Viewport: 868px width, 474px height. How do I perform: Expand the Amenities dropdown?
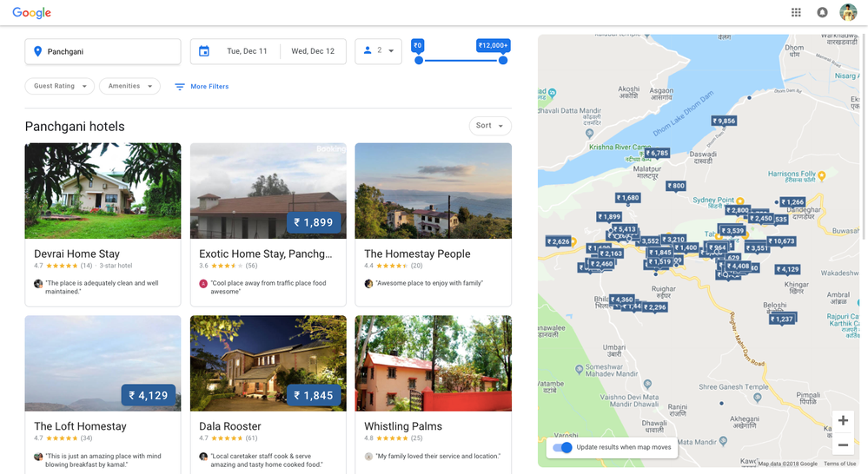(129, 86)
